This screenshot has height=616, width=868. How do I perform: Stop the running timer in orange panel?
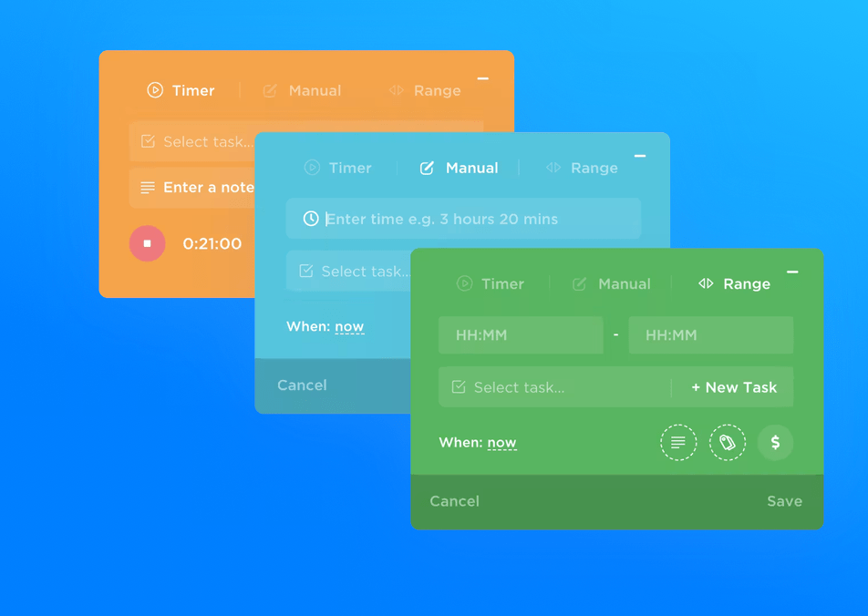148,243
